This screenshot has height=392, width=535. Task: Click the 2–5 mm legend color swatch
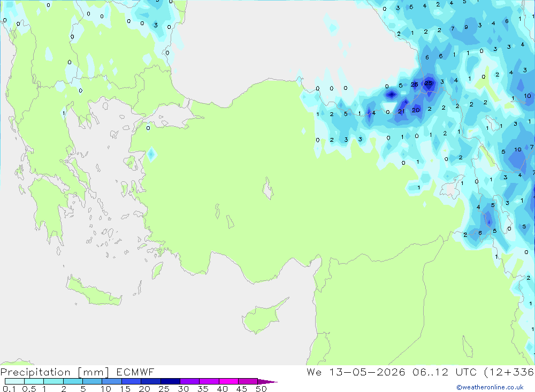(73, 381)
